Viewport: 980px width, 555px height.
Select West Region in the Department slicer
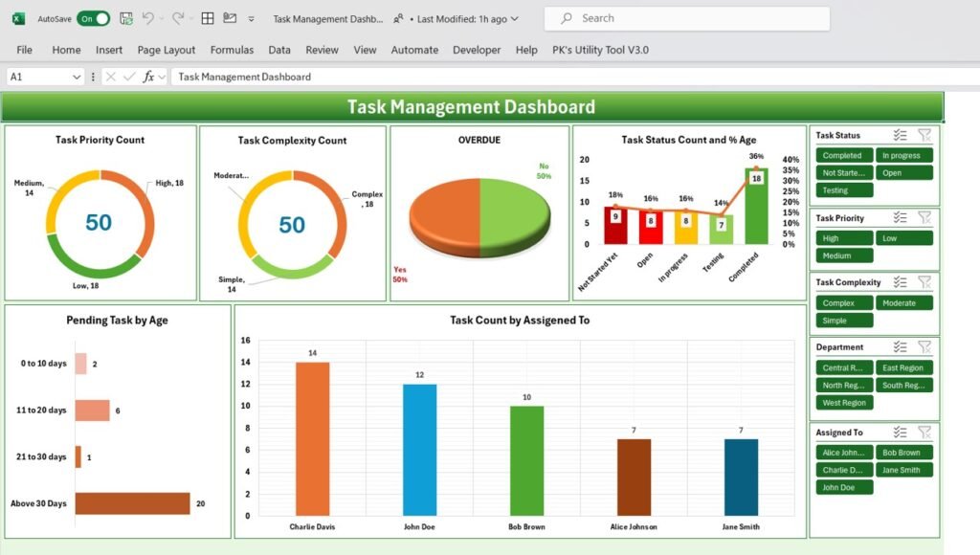point(843,403)
